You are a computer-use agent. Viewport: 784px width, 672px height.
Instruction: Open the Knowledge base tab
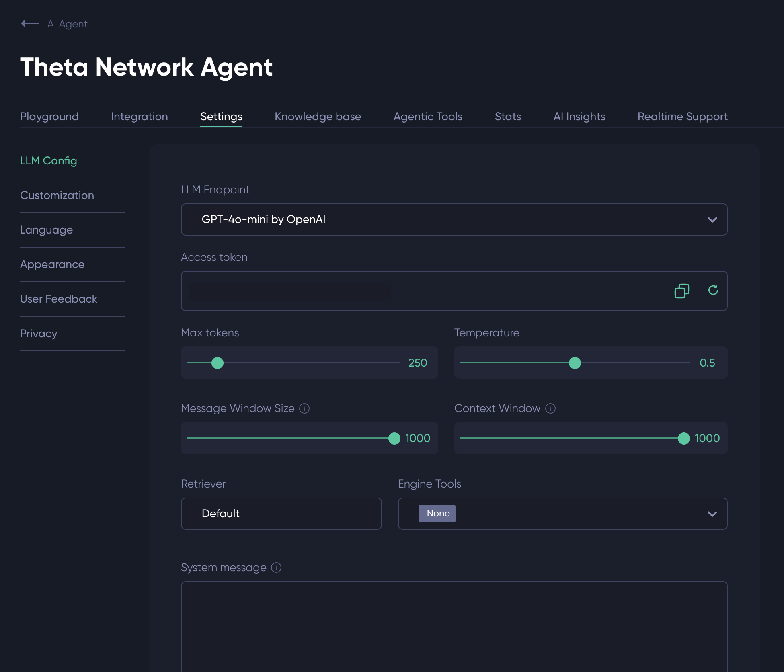(x=318, y=117)
